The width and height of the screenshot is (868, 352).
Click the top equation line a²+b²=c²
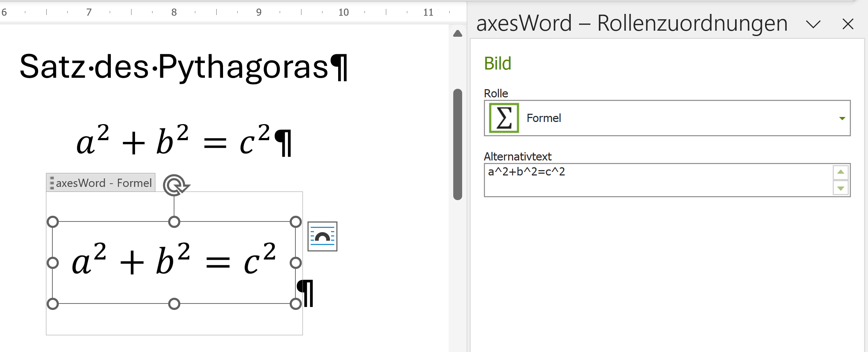coord(184,140)
